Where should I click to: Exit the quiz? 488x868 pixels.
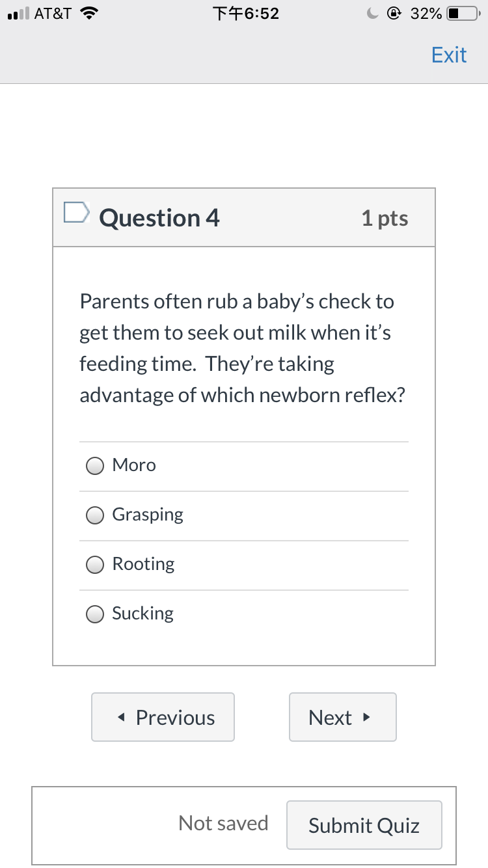click(449, 55)
